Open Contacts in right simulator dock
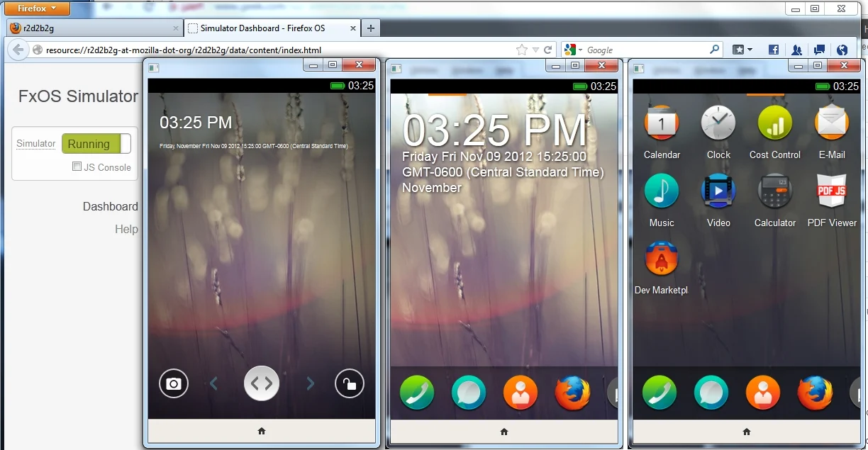 [x=763, y=393]
